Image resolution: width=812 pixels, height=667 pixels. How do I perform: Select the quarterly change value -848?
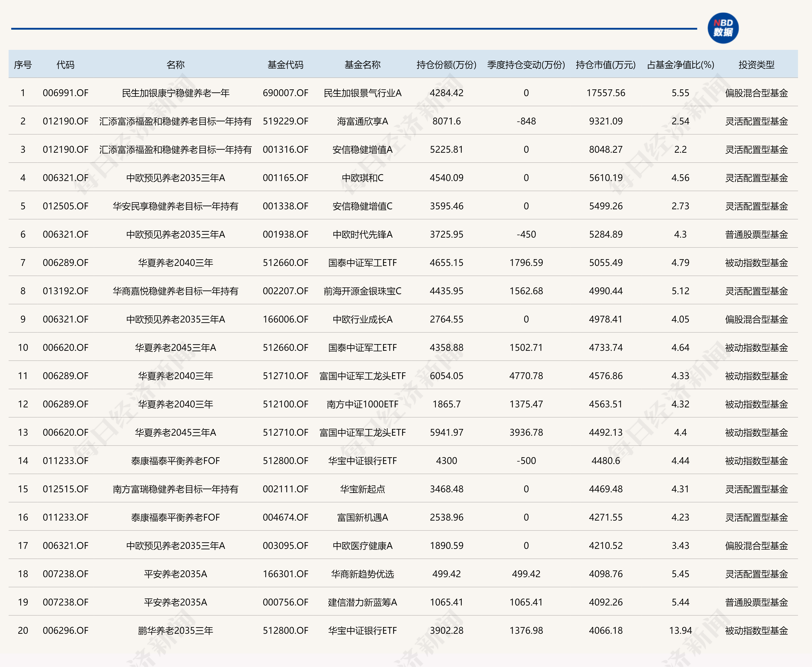526,121
